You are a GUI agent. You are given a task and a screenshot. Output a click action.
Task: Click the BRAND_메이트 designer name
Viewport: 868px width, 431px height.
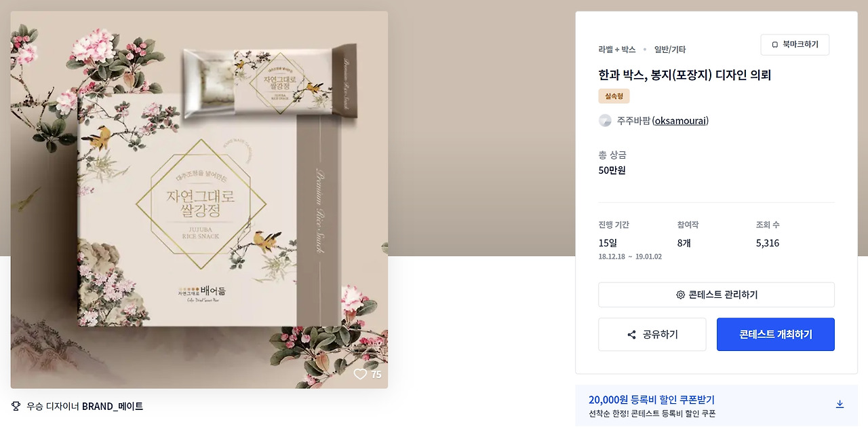113,407
